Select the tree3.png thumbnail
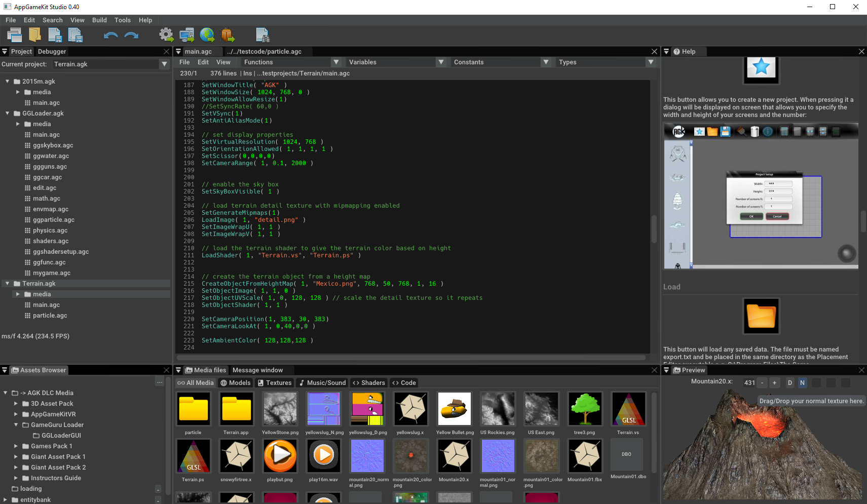Viewport: 867px width, 504px height. click(585, 409)
